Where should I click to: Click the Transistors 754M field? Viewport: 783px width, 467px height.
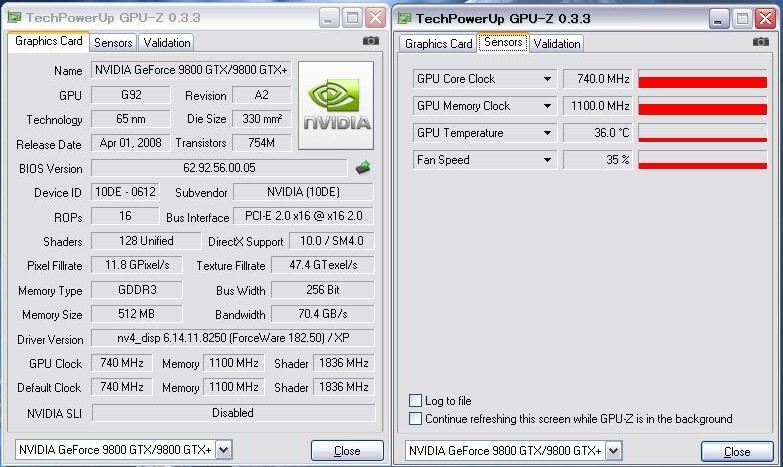[x=262, y=143]
